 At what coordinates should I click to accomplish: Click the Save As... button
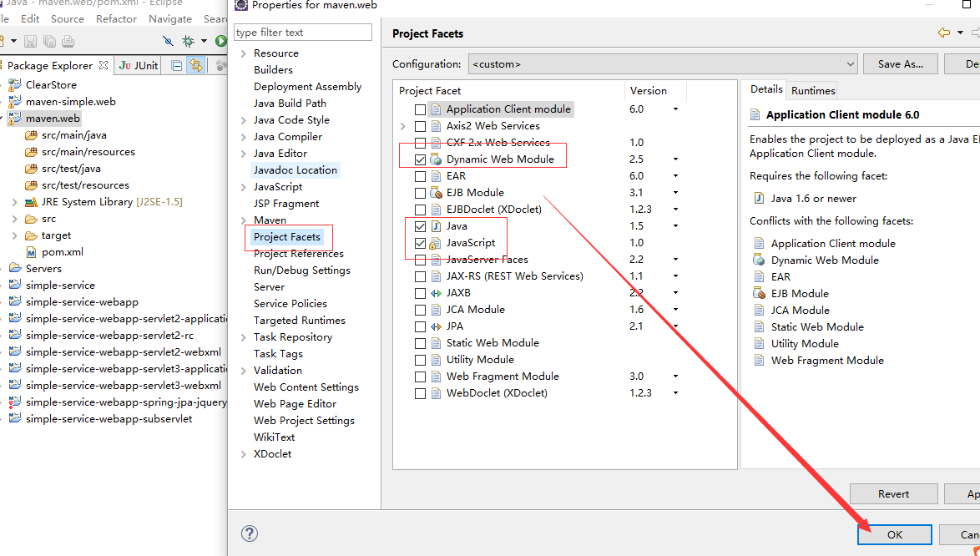(x=900, y=63)
